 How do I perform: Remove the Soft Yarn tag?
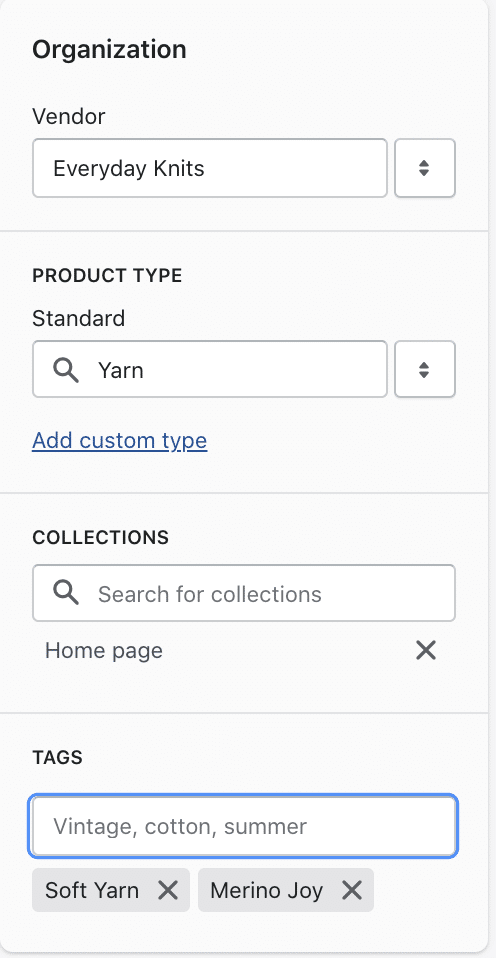coord(167,890)
